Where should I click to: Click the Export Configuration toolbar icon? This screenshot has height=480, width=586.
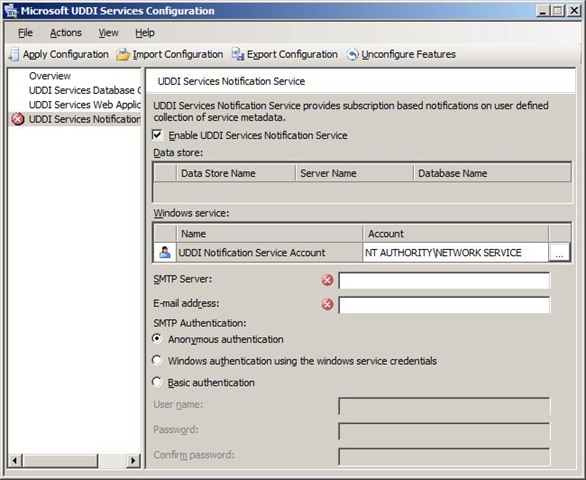coord(238,55)
